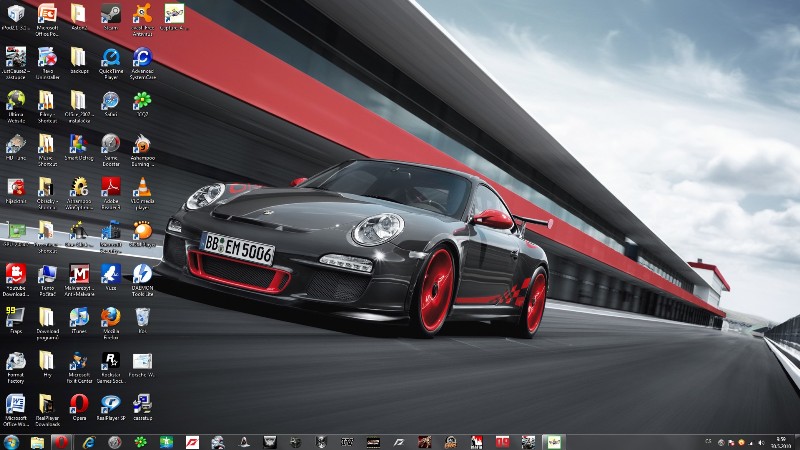The width and height of the screenshot is (800, 450).
Task: Open the backups folder on desktop
Action: 78,57
